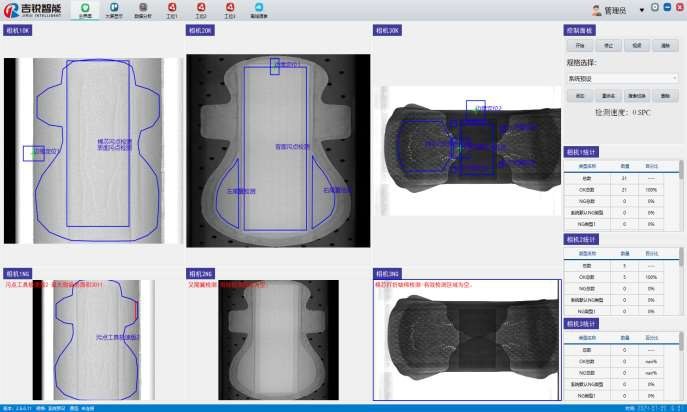
Task: Open the 主界面 main view tab with the green icon
Action: 85,10
